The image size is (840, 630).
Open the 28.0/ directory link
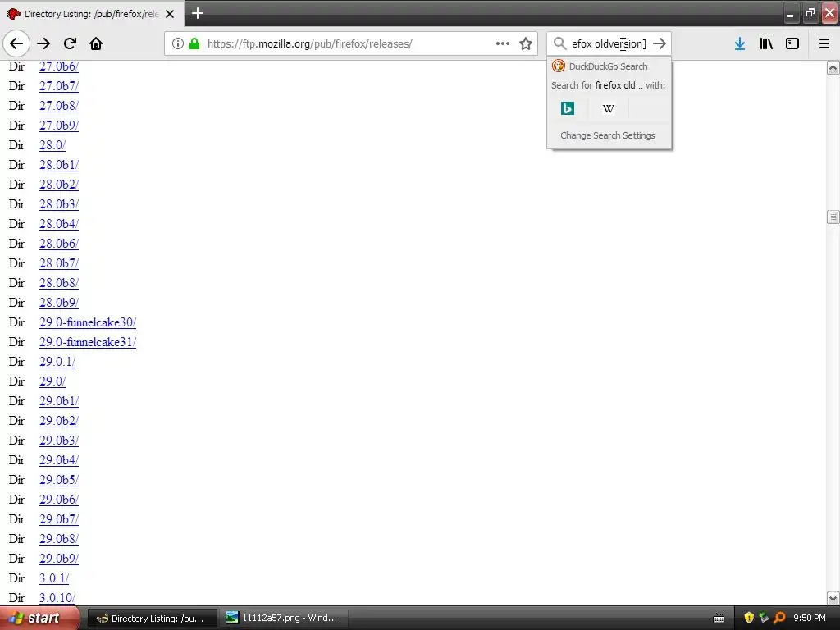click(52, 145)
